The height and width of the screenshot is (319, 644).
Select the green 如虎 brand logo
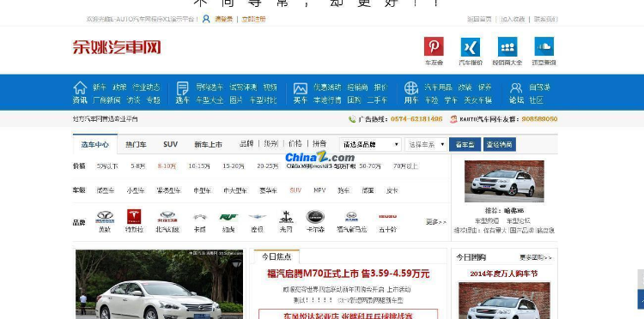[228, 217]
